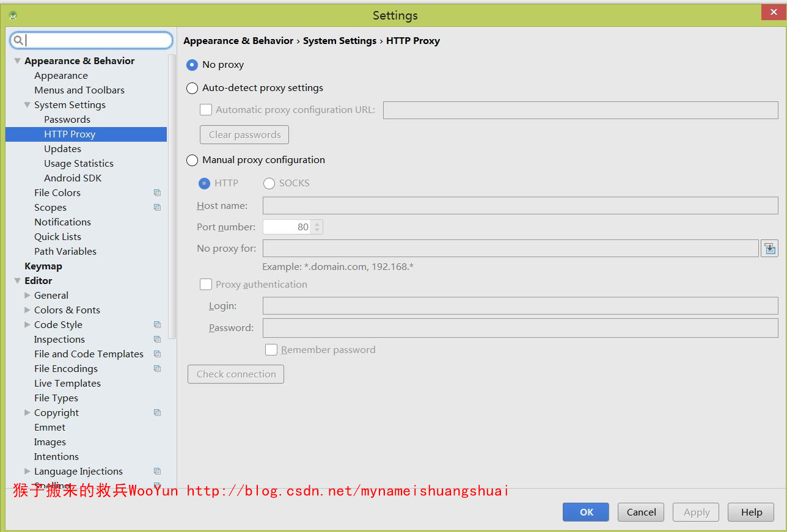
Task: Click project-level icon beside File Encodings
Action: 157,369
